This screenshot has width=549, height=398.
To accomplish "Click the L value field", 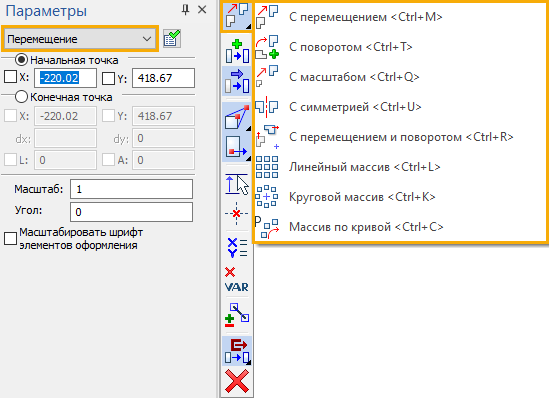I will click(x=65, y=160).
